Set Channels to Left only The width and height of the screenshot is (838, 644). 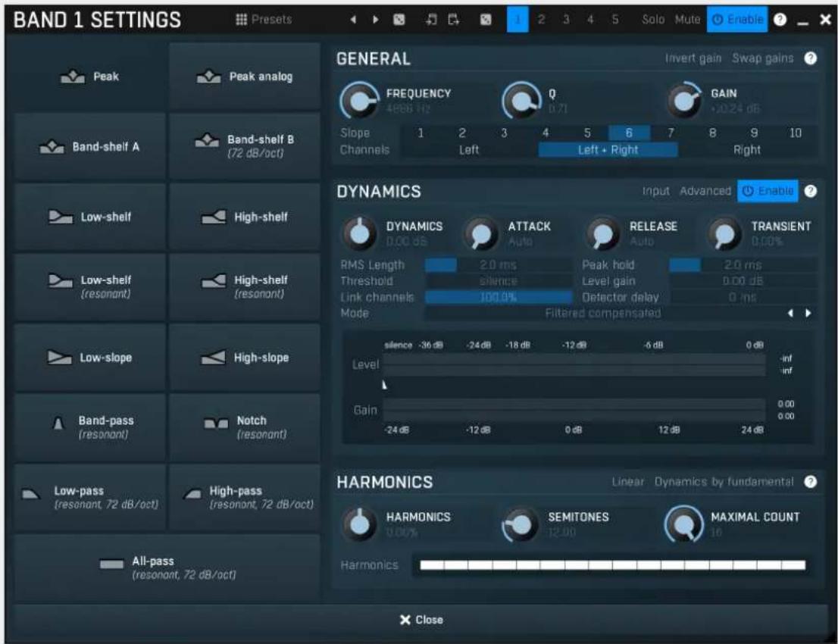pos(469,150)
